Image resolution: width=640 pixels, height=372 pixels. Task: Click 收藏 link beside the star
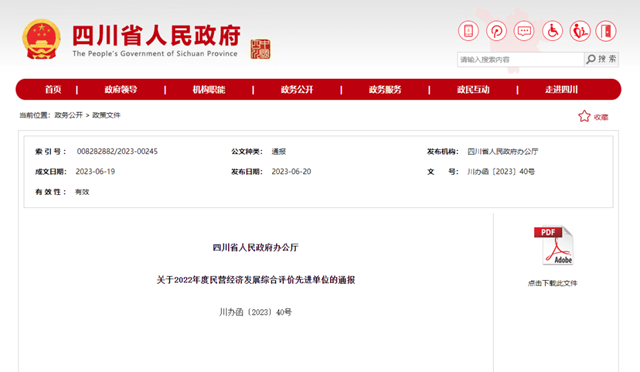pyautogui.click(x=601, y=117)
